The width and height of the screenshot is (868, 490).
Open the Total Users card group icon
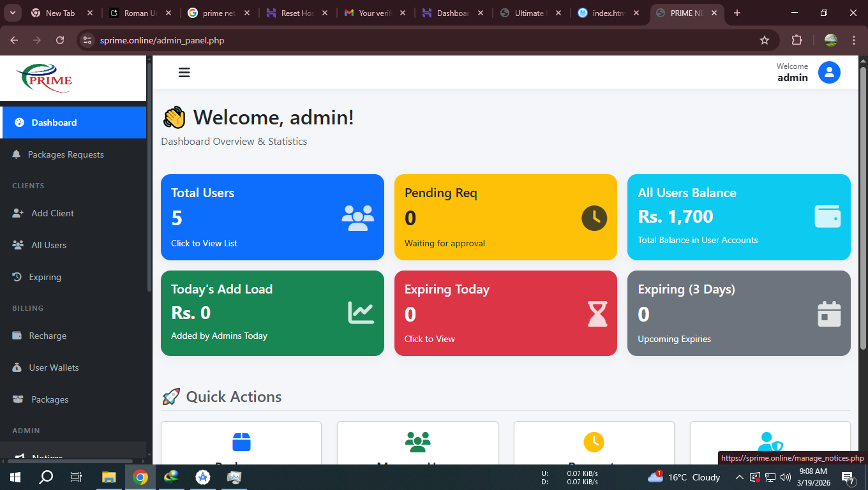tap(357, 218)
